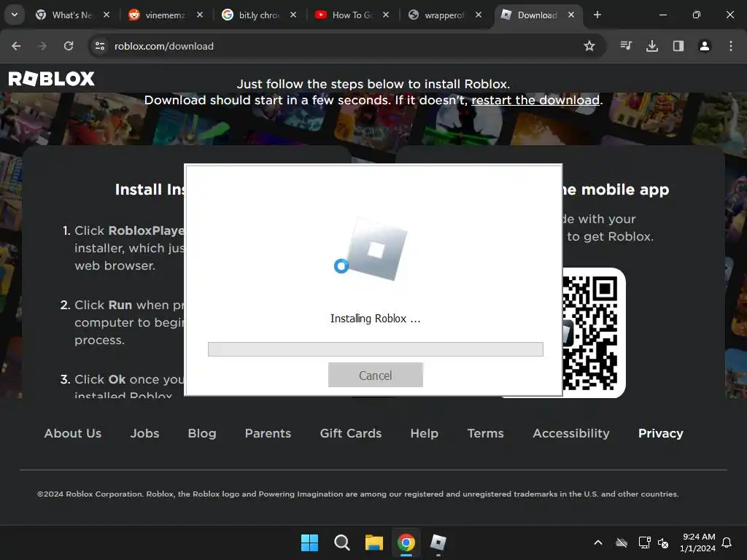This screenshot has width=747, height=560.
Task: Close the vinememz tab
Action: tap(200, 15)
